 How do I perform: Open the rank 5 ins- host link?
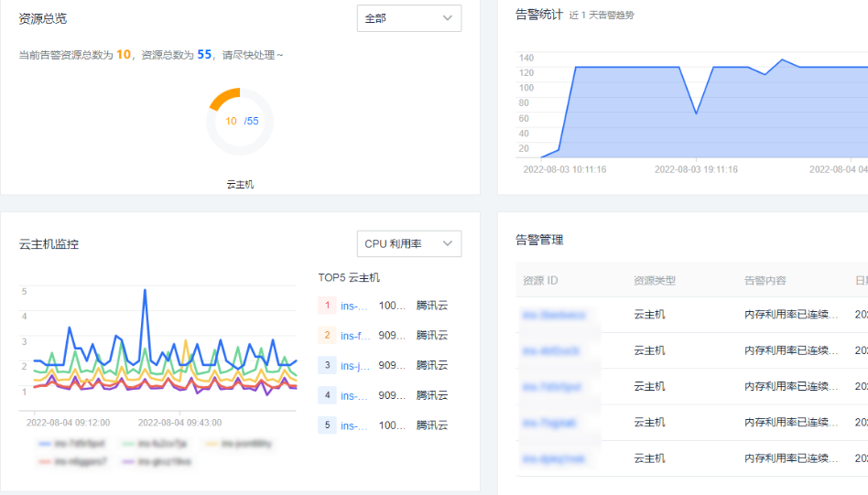coord(353,425)
